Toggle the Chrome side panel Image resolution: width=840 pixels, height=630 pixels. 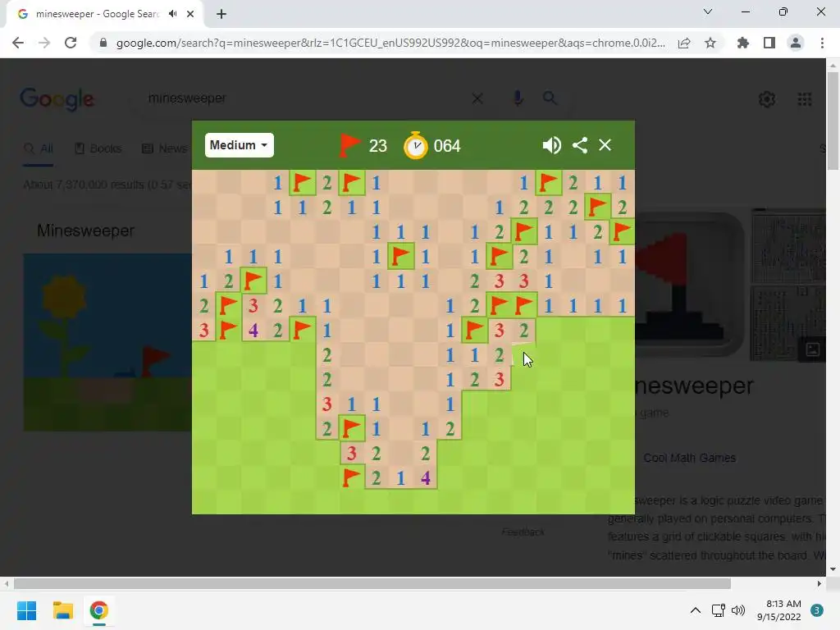769,43
